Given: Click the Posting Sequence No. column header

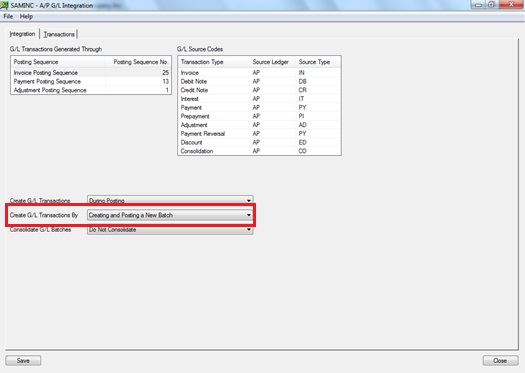Looking at the screenshot, I should (x=138, y=62).
